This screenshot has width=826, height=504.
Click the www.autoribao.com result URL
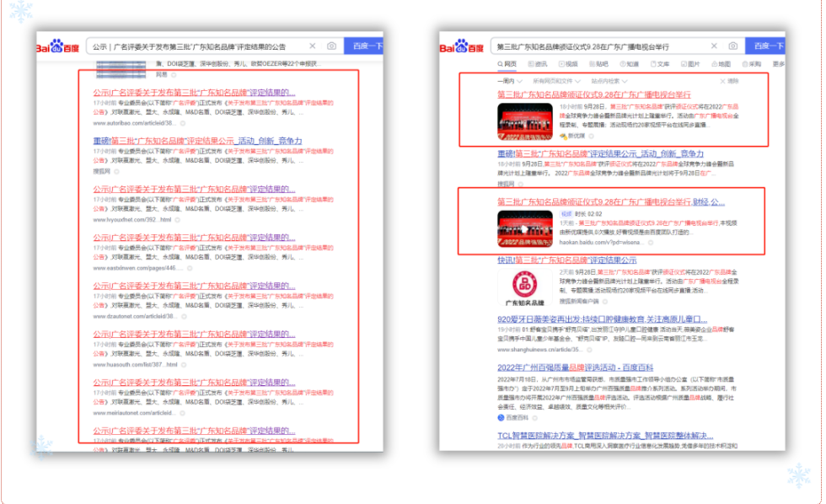(134, 123)
